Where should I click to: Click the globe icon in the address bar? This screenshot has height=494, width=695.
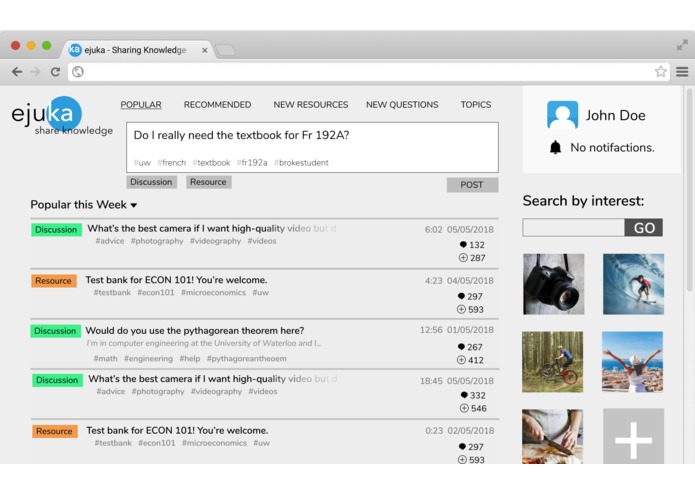coord(78,72)
